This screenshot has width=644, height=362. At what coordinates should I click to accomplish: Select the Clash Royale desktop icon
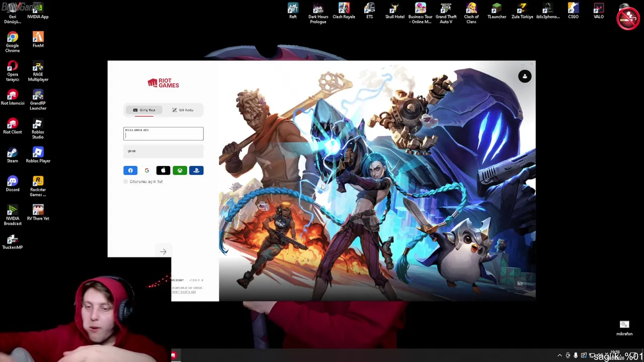(344, 11)
